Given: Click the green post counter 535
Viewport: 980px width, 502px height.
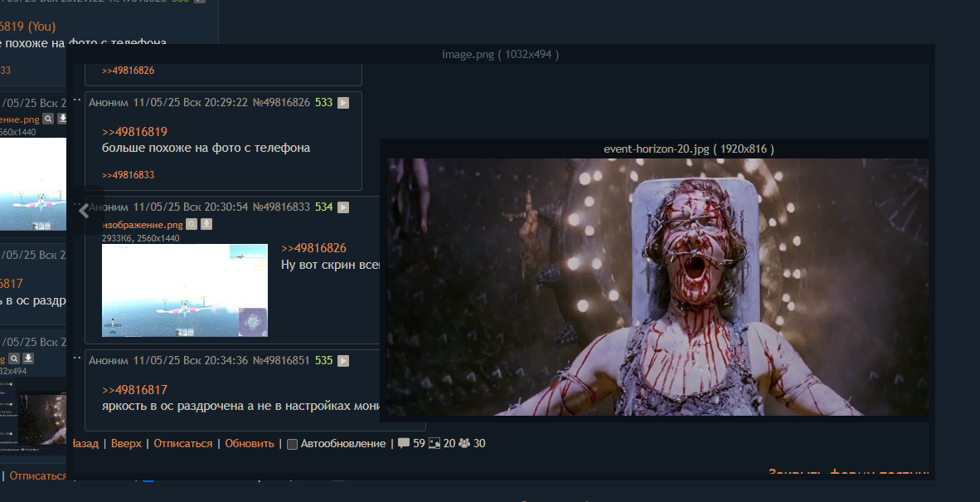Looking at the screenshot, I should click(x=323, y=361).
